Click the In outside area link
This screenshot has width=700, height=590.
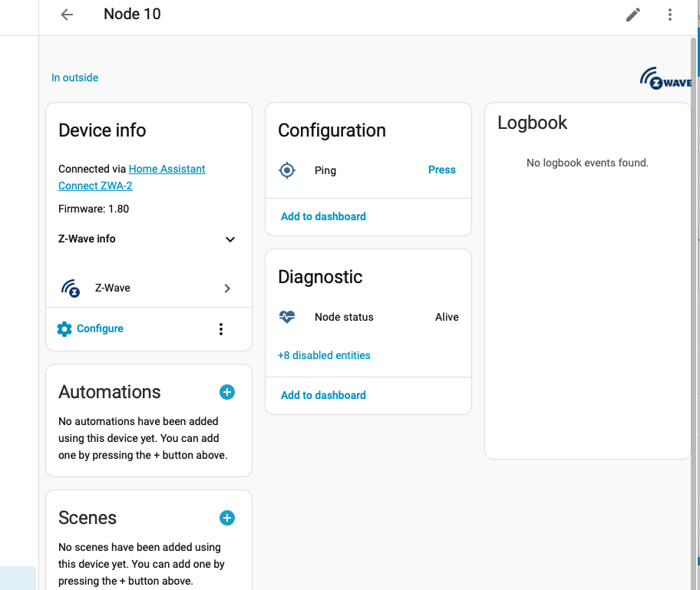[x=74, y=77]
